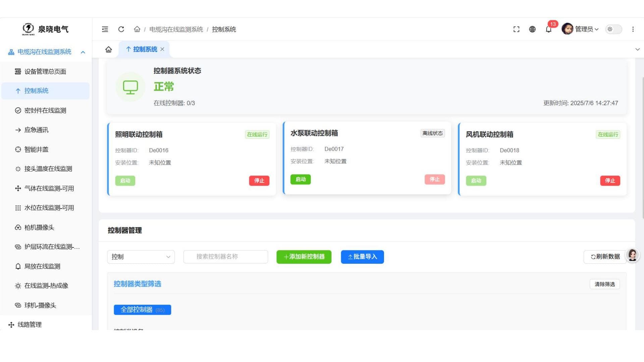Click the 泉晓电气 logo
The width and height of the screenshot is (644, 362).
[x=45, y=29]
